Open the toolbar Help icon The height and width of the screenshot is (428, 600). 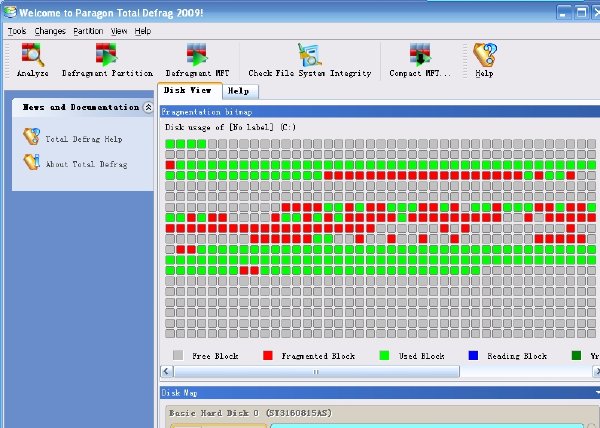pyautogui.click(x=484, y=55)
